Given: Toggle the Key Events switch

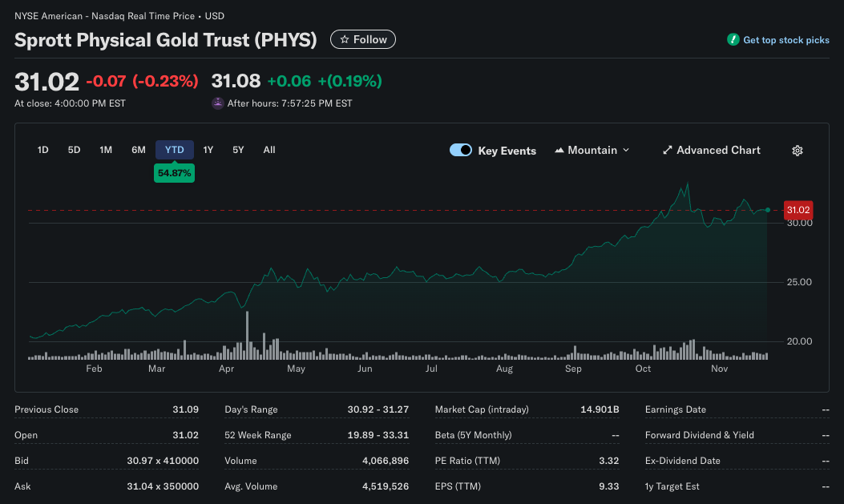Looking at the screenshot, I should 461,150.
